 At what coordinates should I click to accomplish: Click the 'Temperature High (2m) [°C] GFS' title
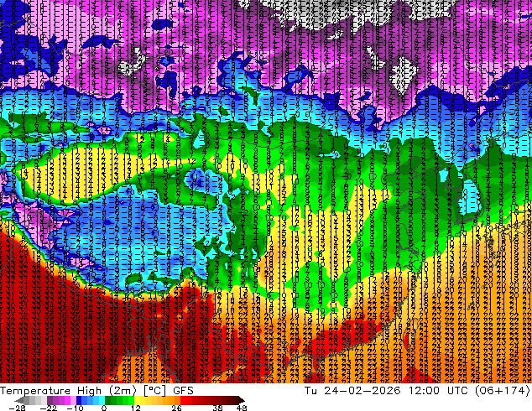96,390
